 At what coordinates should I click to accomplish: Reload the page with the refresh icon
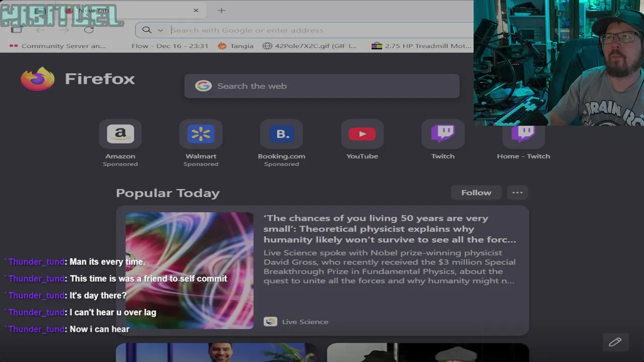click(x=89, y=30)
